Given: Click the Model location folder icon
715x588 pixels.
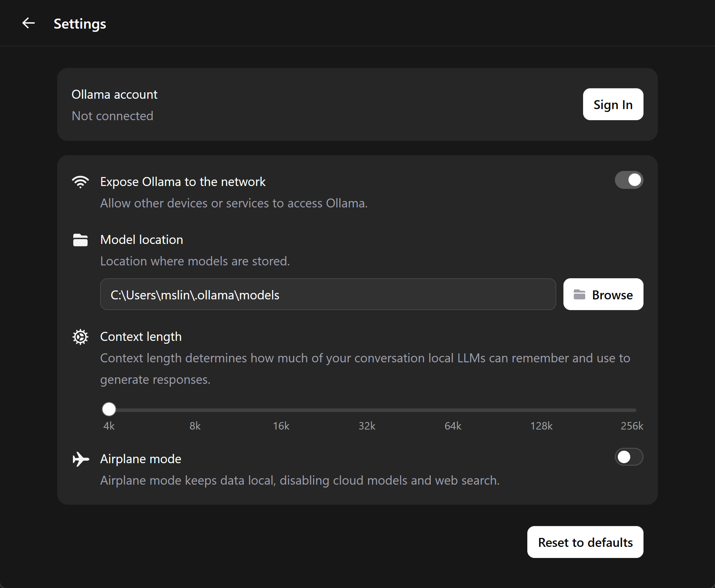Looking at the screenshot, I should pos(80,240).
